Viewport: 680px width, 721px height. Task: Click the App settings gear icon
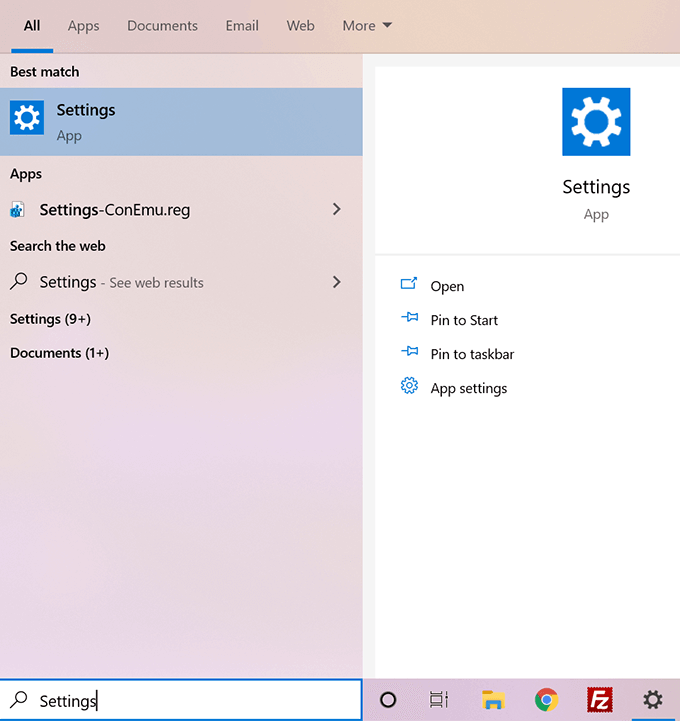(409, 386)
